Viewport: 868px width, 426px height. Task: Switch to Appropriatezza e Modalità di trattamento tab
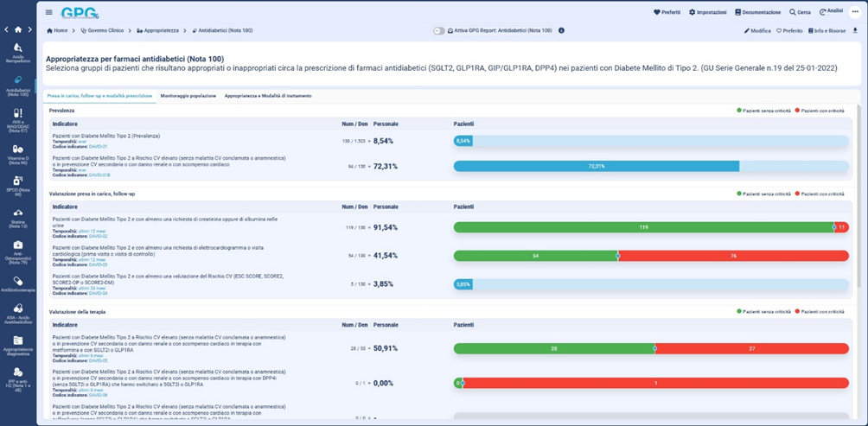267,96
